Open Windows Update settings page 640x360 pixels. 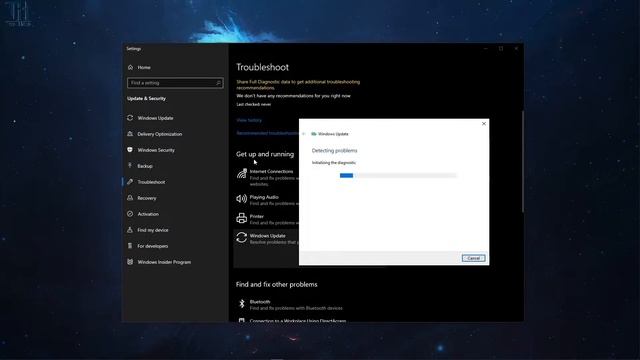(155, 118)
